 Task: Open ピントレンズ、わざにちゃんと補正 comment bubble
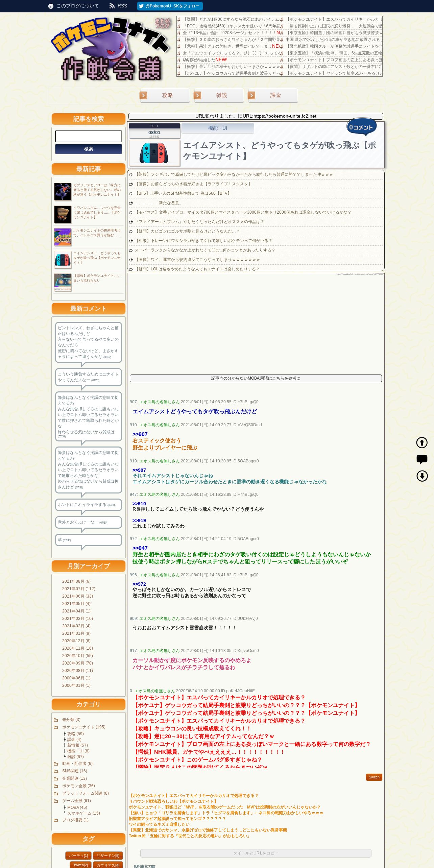click(x=89, y=342)
